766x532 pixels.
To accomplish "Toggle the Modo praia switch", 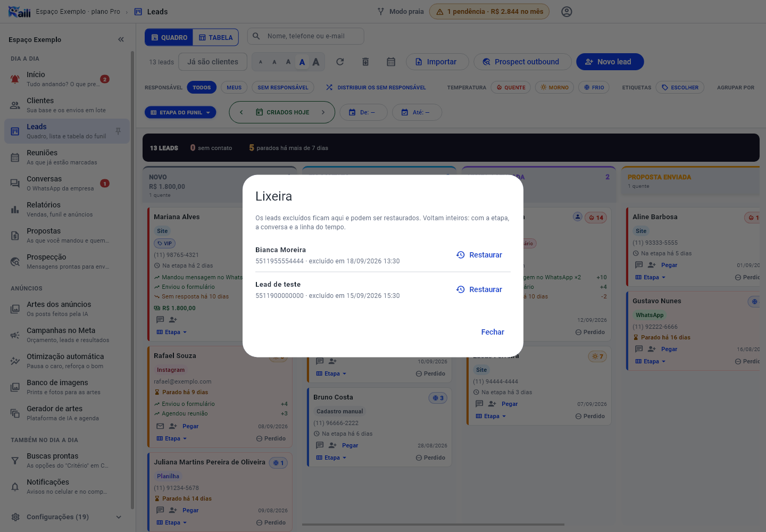I will (401, 12).
